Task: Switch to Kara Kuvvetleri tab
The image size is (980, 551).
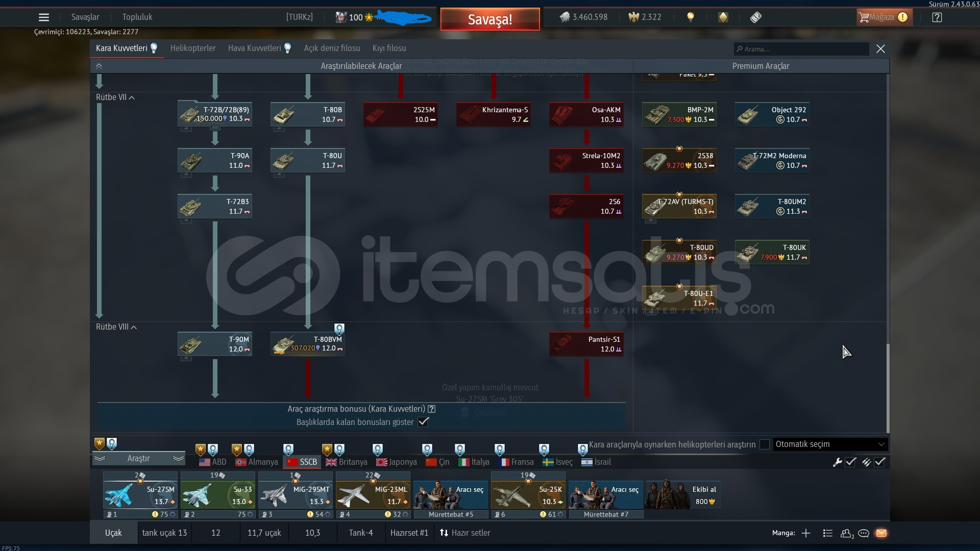Action: pyautogui.click(x=127, y=48)
